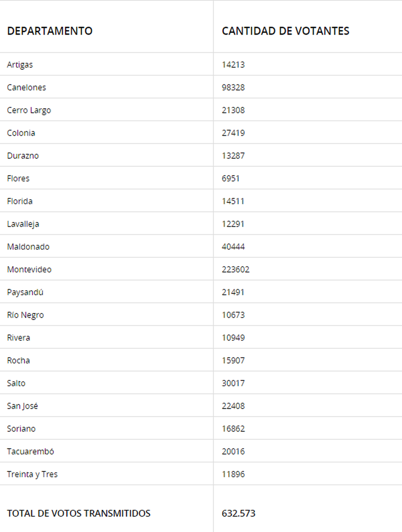Click Salto's voter count 30017
The image size is (402, 532).
click(x=233, y=383)
